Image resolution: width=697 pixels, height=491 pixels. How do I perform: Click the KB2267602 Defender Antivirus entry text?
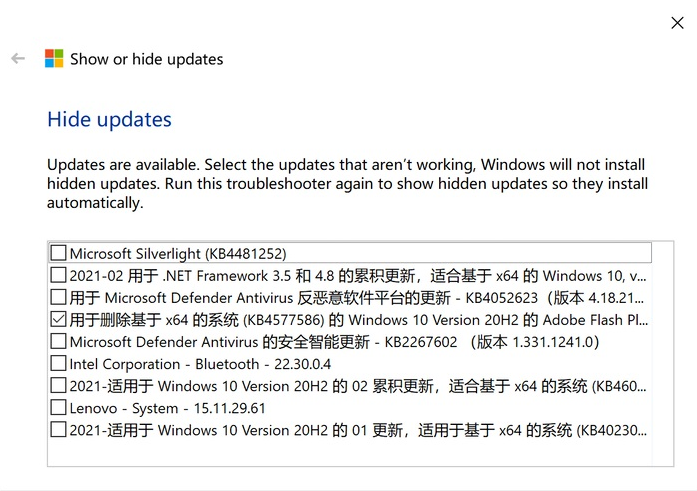[x=334, y=342]
